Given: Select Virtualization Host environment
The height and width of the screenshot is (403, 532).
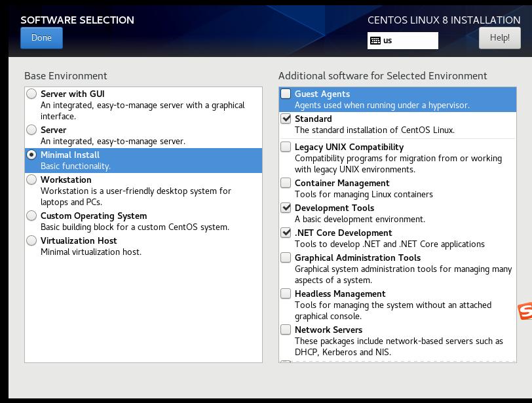Looking at the screenshot, I should point(31,241).
